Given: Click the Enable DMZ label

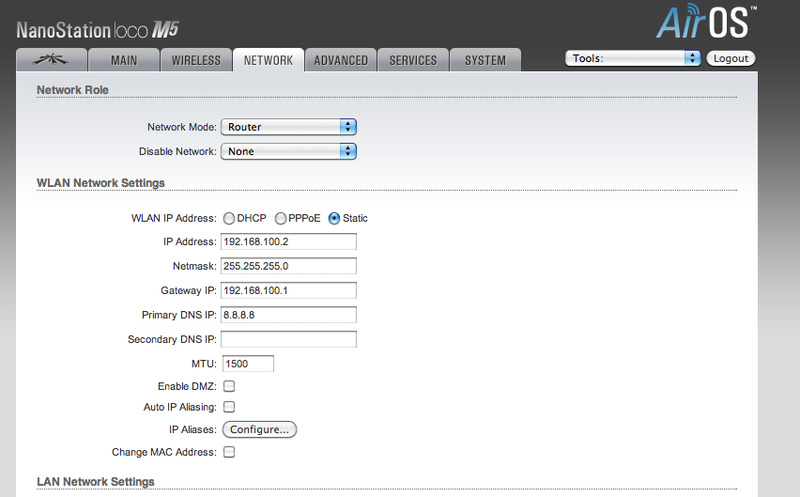Looking at the screenshot, I should click(187, 386).
